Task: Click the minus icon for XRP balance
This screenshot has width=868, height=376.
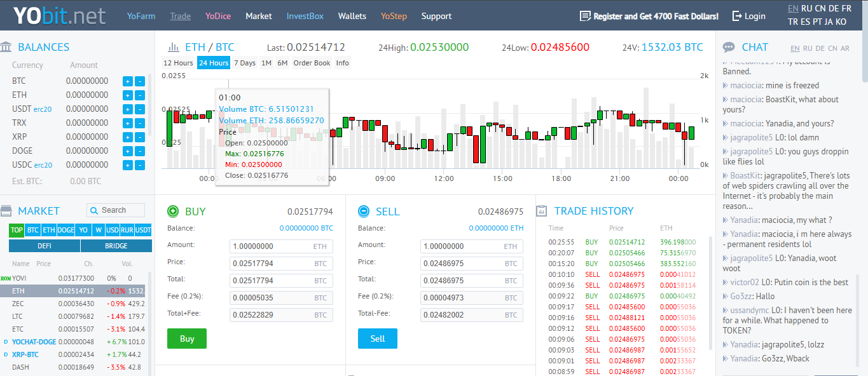Action: click(x=140, y=137)
